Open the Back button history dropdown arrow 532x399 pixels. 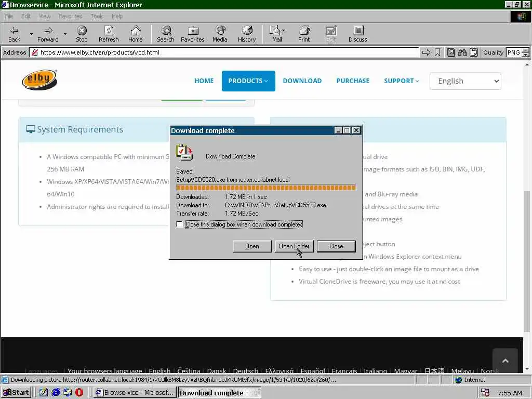(x=31, y=34)
